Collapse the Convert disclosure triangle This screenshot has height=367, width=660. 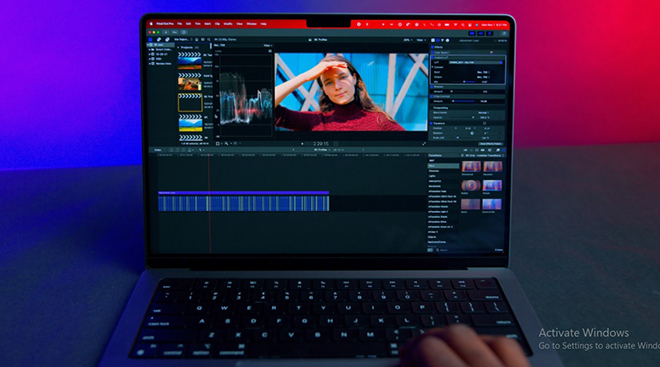point(432,67)
